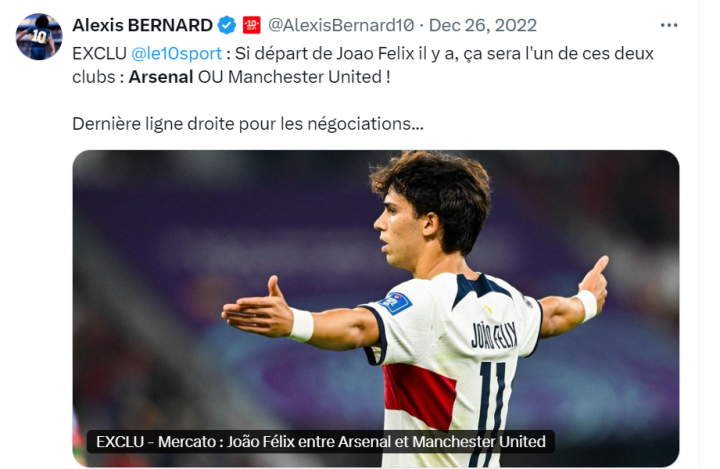The height and width of the screenshot is (469, 720).
Task: Click Alexis Bernard's profile avatar
Action: tap(39, 36)
